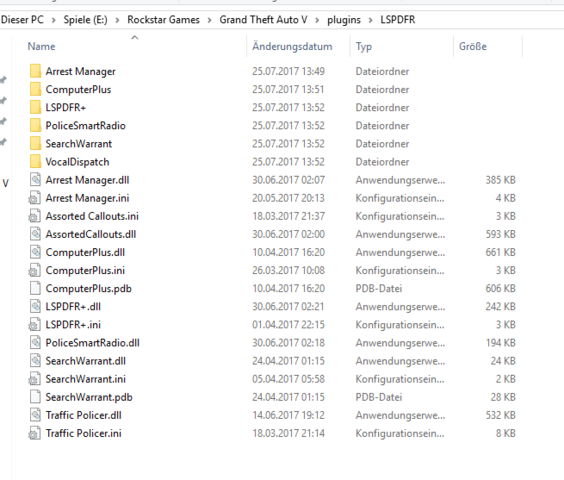
Task: Select the Arrest Manager folder icon
Action: [x=35, y=71]
